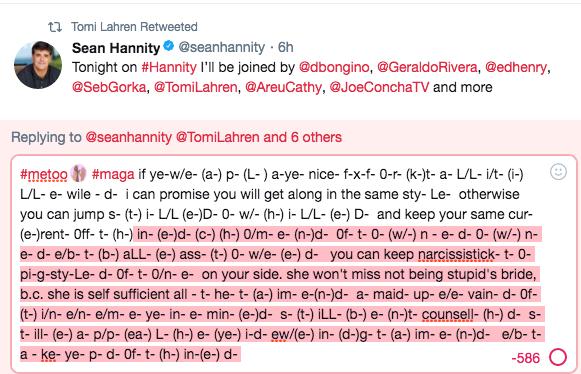Click the 6h tweet timestamp
Viewport: 581px width, 374px height.
click(285, 47)
